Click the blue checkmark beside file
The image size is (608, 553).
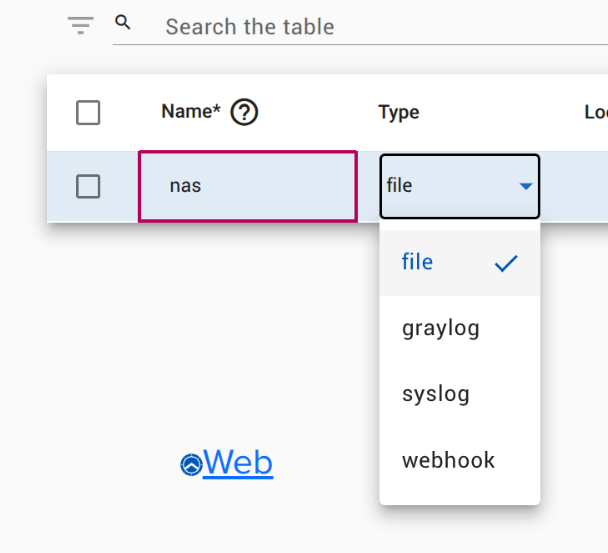click(507, 263)
